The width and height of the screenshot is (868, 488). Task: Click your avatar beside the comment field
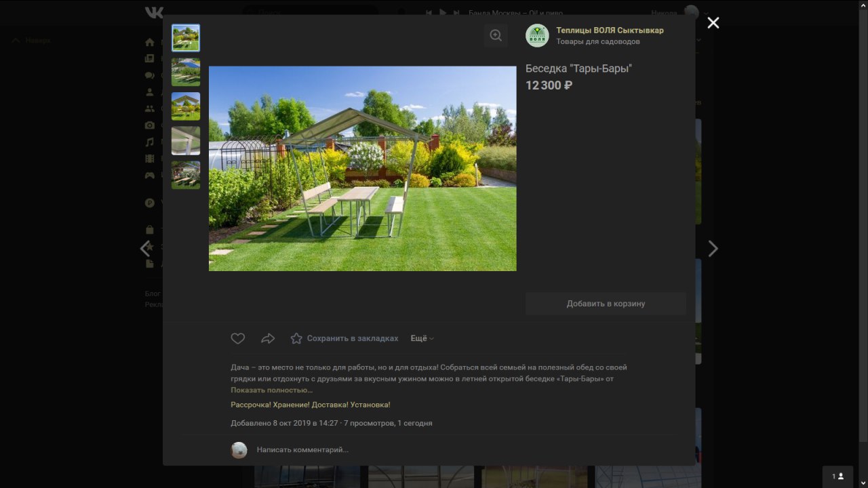239,450
